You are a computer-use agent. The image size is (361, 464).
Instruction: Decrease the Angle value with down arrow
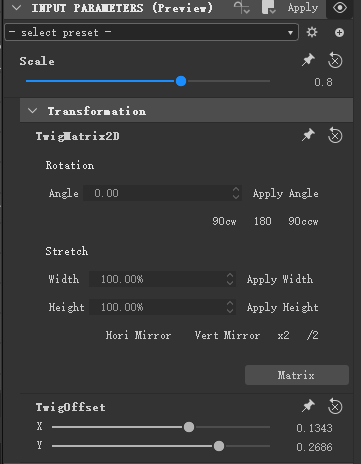[x=236, y=197]
